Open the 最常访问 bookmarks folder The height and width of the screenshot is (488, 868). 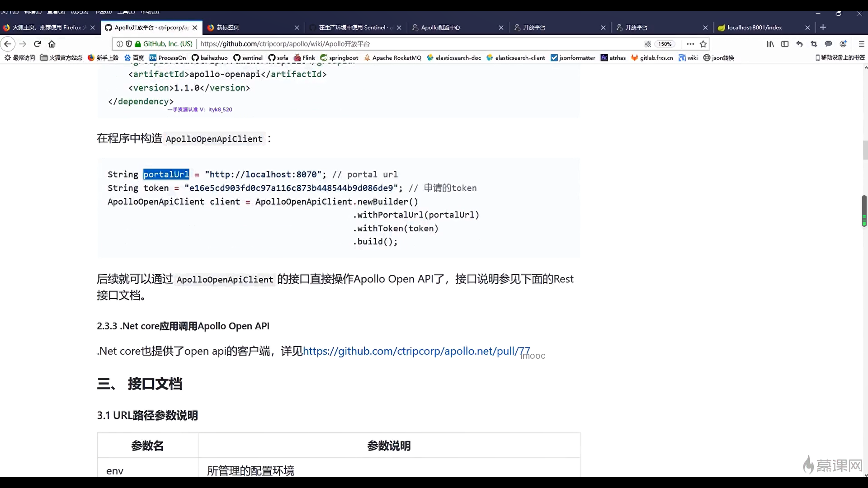(x=19, y=58)
